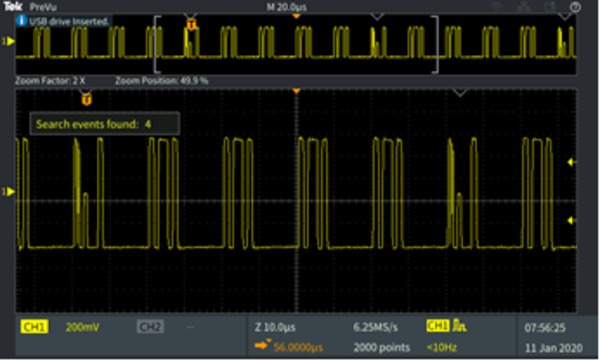Click the 'Search events found: 4' box
The height and width of the screenshot is (361, 600).
click(x=104, y=124)
